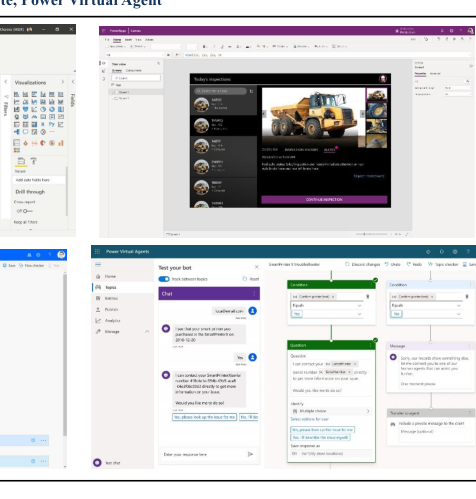The image size is (476, 499).
Task: Open the Equals dropdown in green Condition node
Action: click(x=327, y=305)
